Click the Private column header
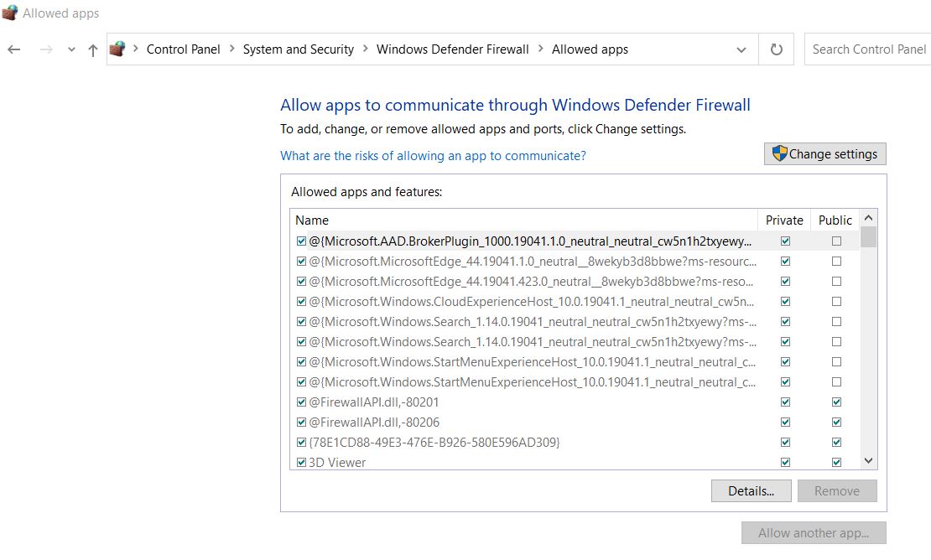 coord(783,220)
